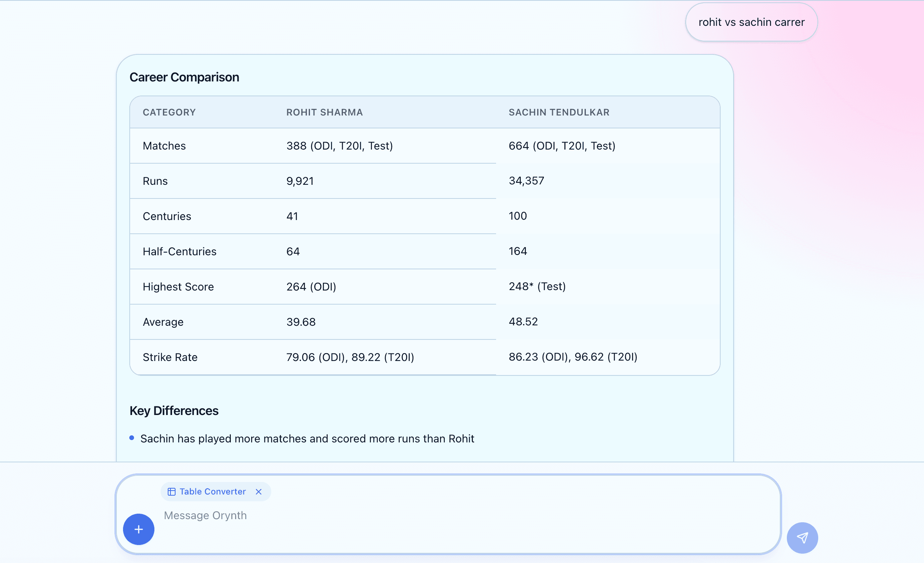Select the Centuries row label
924x563 pixels.
pos(167,216)
